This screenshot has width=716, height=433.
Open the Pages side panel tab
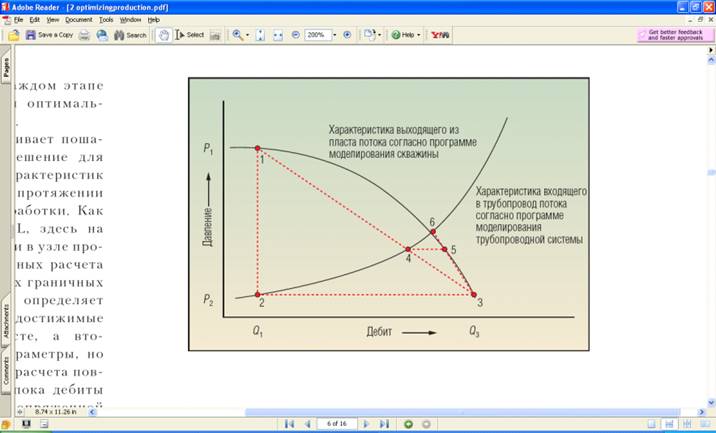pyautogui.click(x=5, y=68)
